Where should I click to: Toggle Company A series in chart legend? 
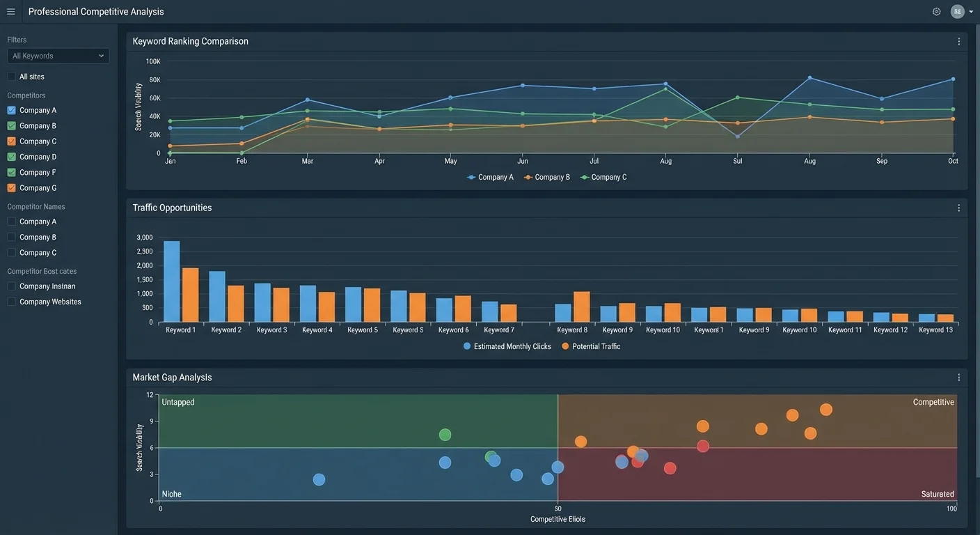pos(490,178)
